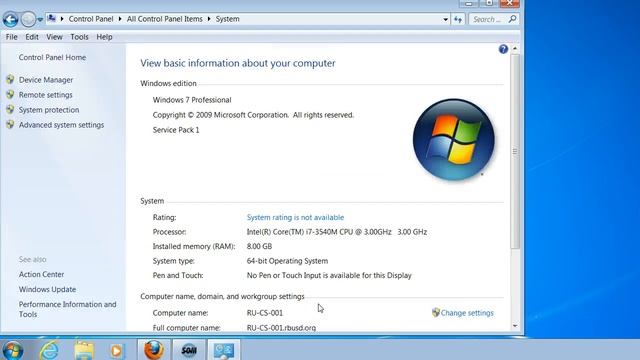Image resolution: width=640 pixels, height=360 pixels.
Task: Open the Tools menu
Action: (79, 37)
